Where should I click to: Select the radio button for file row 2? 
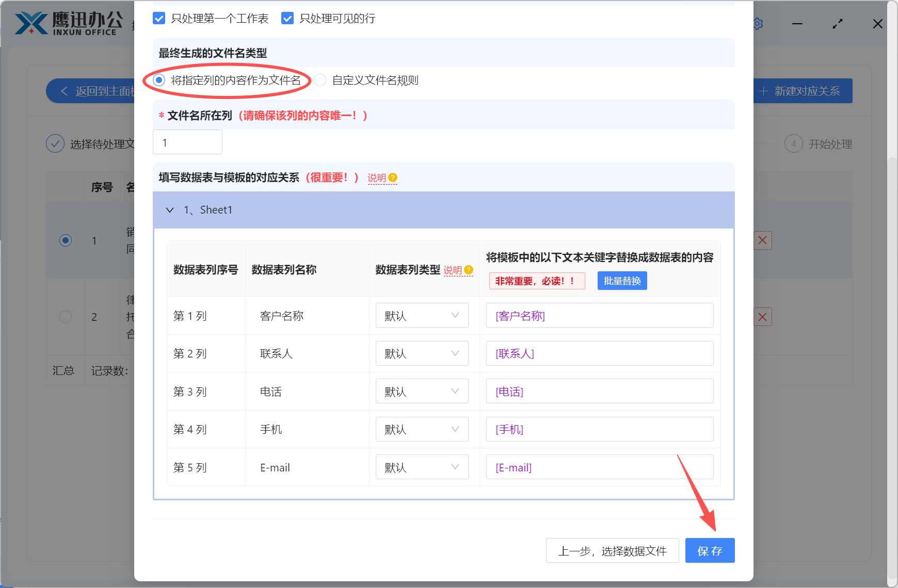pyautogui.click(x=65, y=317)
